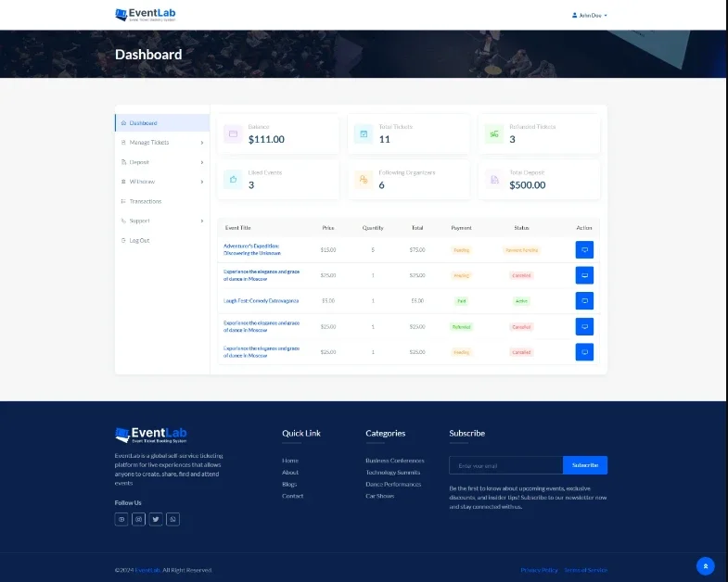
Task: Click the Balance card wallet icon
Action: click(233, 133)
